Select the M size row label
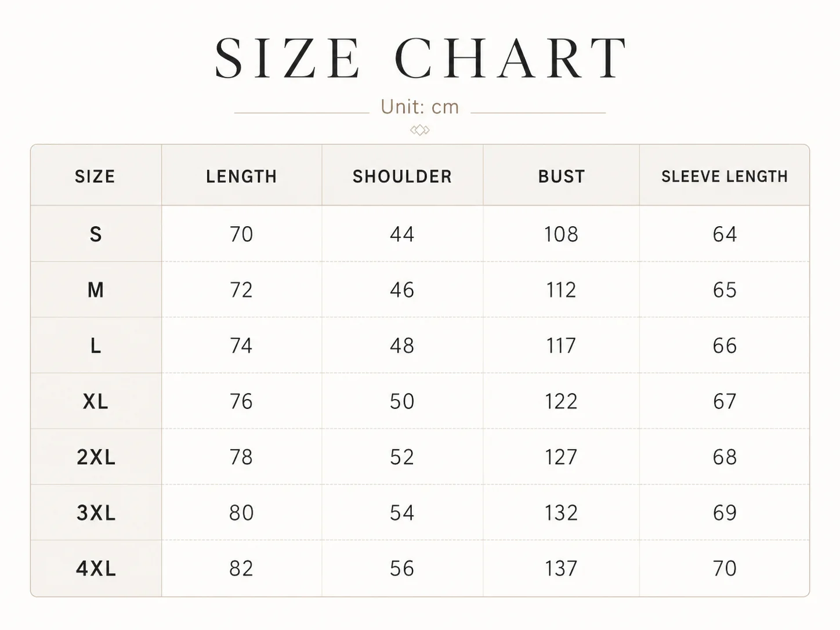This screenshot has width=840, height=630. click(x=96, y=290)
